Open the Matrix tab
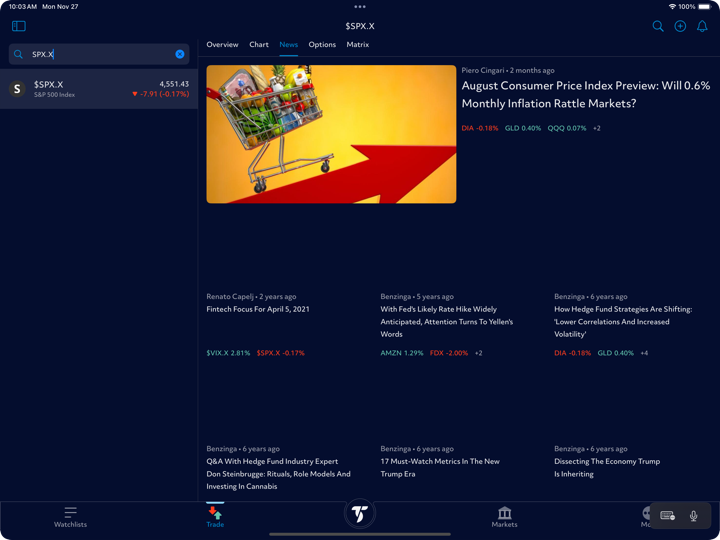720x540 pixels. (357, 45)
